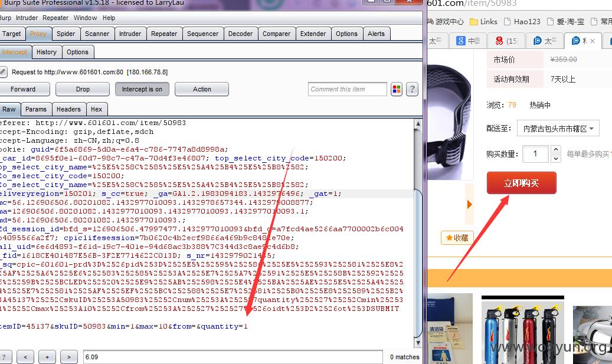The image size is (612, 364).
Task: Switch to the Proxy tab
Action: pos(38,34)
